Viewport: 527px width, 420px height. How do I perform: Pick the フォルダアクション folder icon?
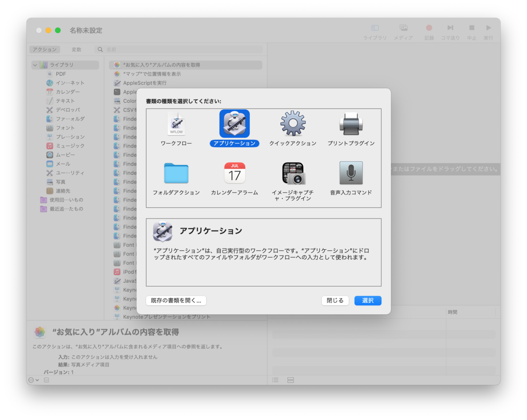tap(176, 173)
